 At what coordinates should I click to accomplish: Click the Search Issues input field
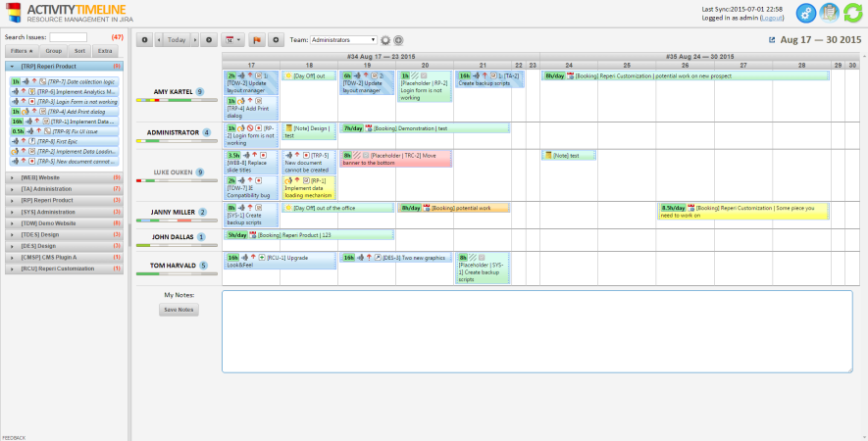pos(69,37)
